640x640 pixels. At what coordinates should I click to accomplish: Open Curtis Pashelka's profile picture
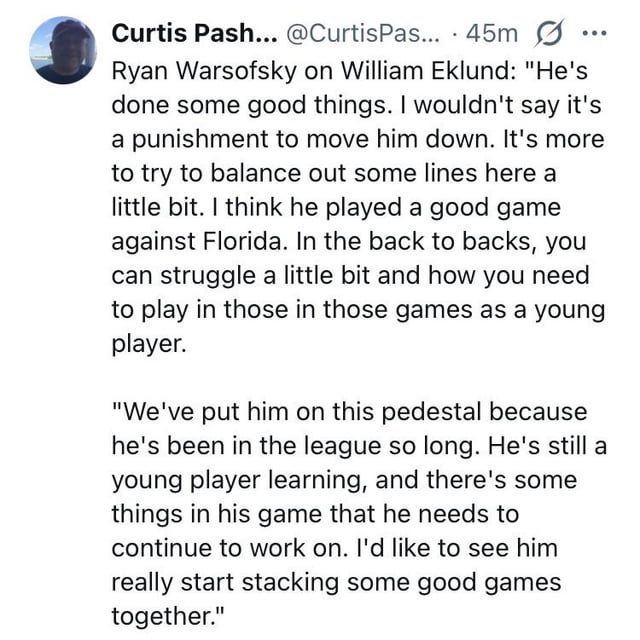62,51
